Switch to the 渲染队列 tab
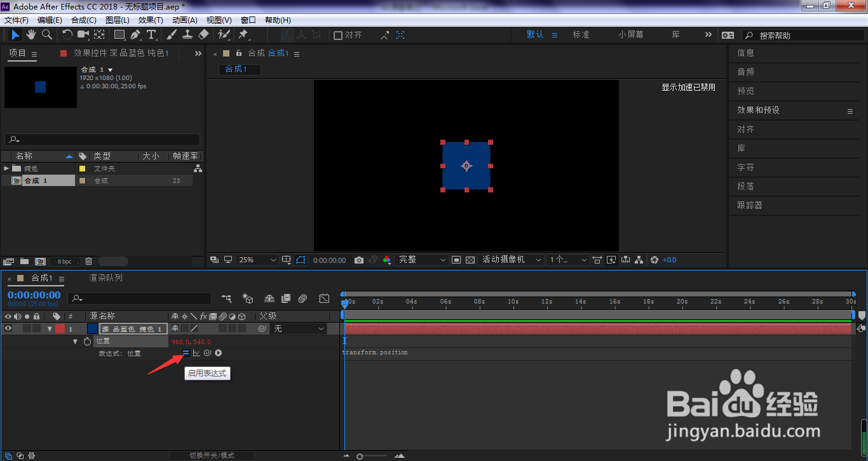Image resolution: width=868 pixels, height=461 pixels. (105, 278)
